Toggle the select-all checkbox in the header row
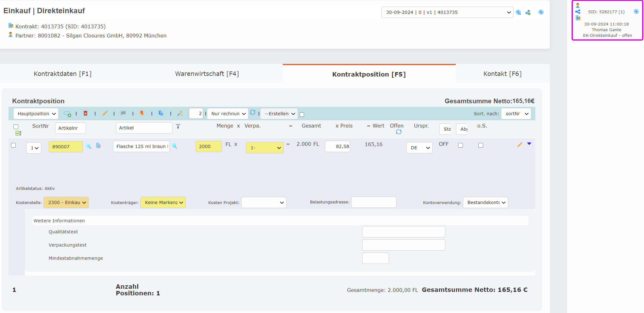This screenshot has height=313, width=644. point(16,127)
